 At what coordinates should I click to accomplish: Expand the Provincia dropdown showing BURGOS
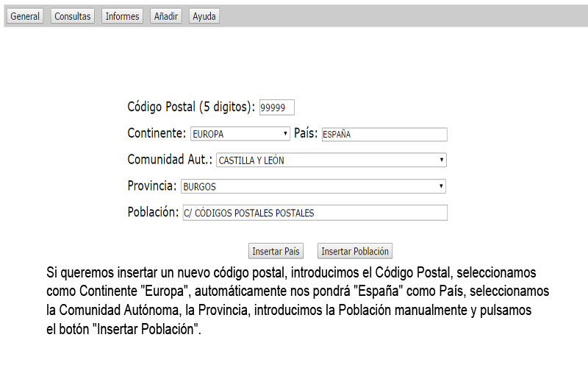tap(314, 186)
